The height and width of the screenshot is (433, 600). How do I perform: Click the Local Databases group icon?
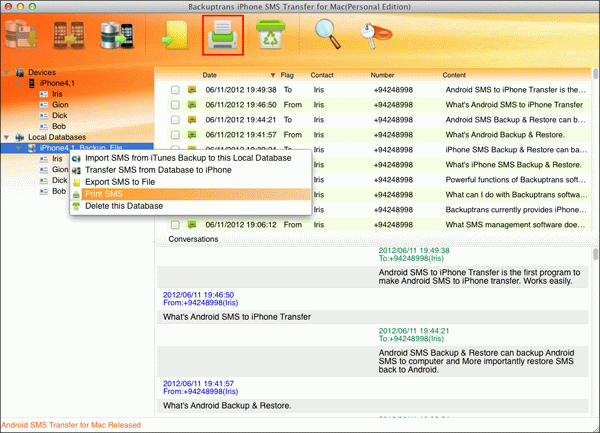point(20,137)
